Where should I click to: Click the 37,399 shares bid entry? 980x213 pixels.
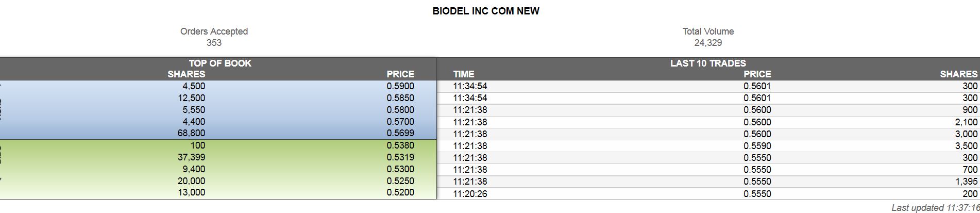pyautogui.click(x=191, y=157)
